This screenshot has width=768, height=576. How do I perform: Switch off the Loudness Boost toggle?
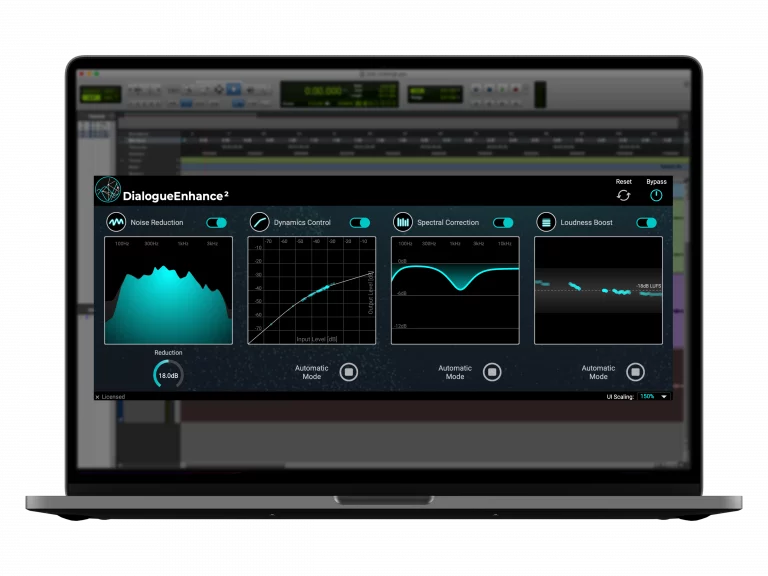(x=646, y=222)
